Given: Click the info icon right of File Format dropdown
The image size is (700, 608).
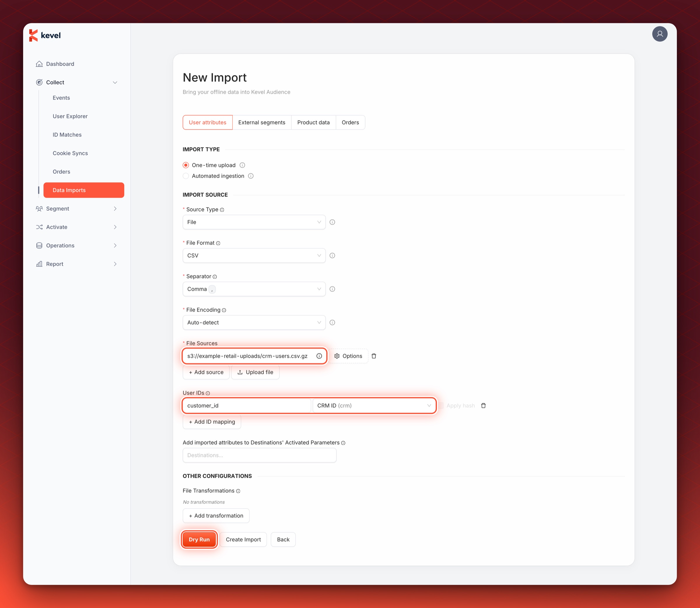Looking at the screenshot, I should (332, 255).
